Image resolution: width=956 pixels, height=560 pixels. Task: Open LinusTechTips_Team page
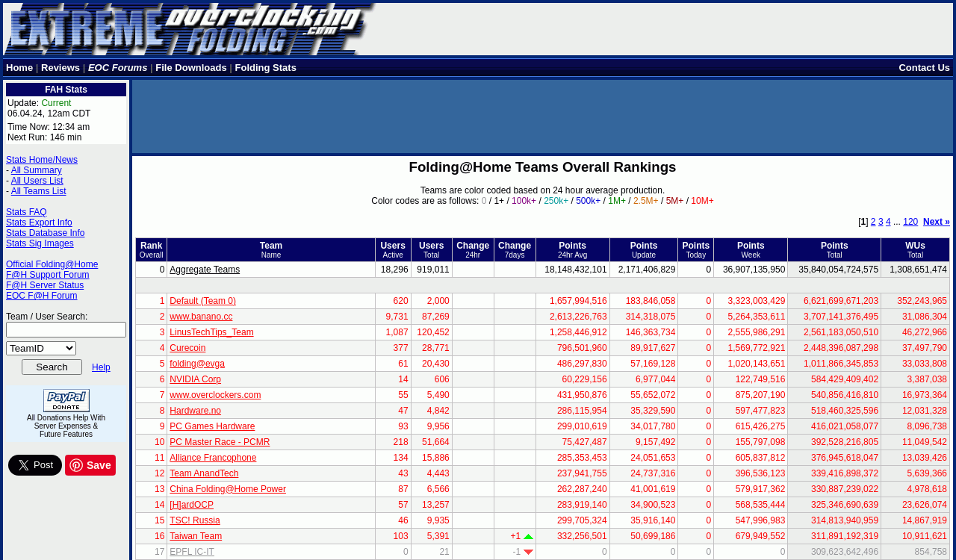[x=211, y=332]
